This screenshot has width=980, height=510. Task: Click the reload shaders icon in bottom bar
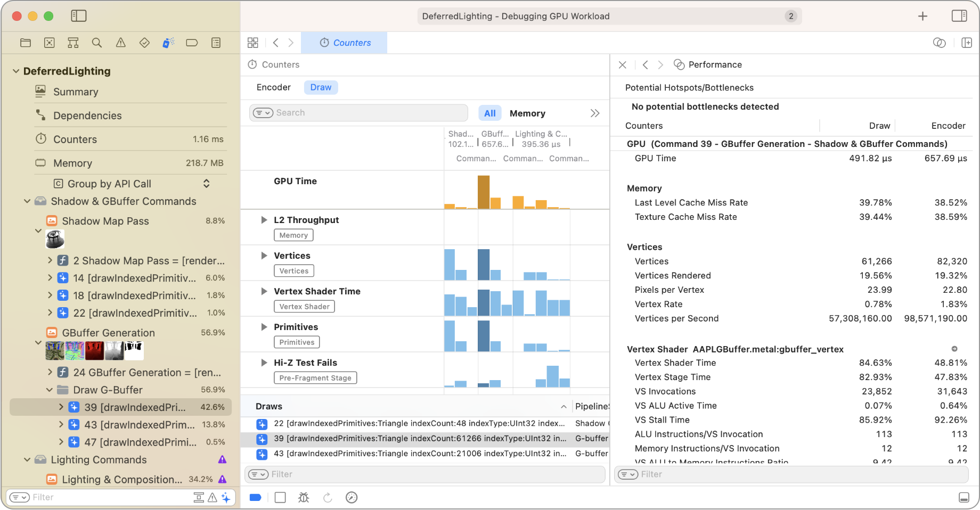pos(328,497)
